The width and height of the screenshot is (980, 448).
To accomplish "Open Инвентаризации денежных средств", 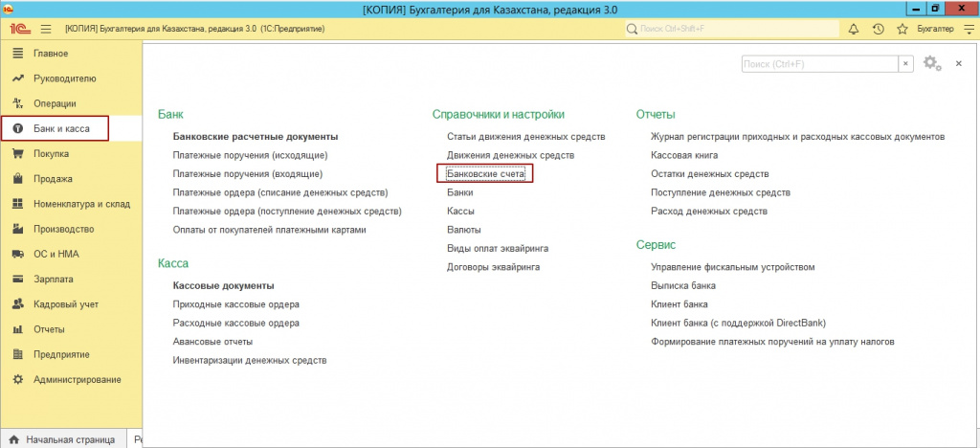I will click(250, 361).
